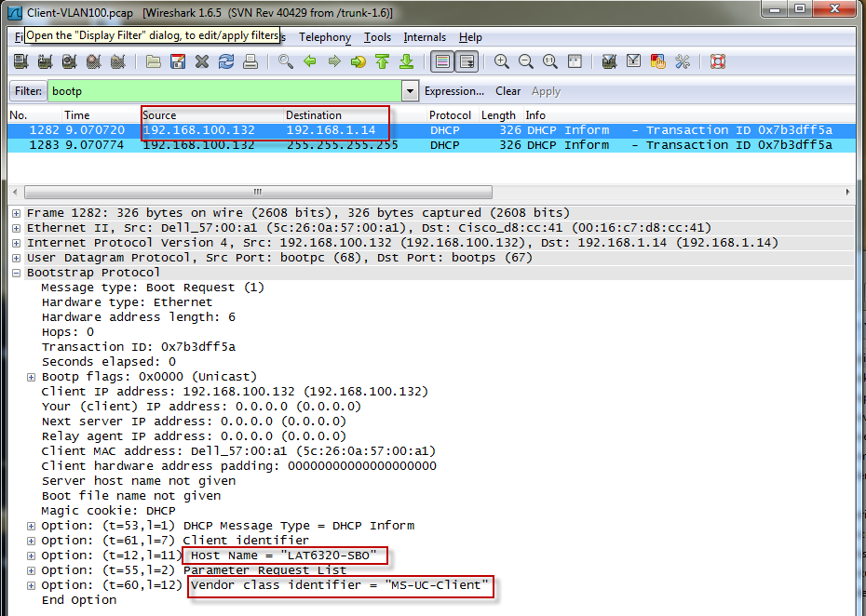Expand the User Datagram Protocol node
Image resolution: width=866 pixels, height=616 pixels.
[17, 258]
